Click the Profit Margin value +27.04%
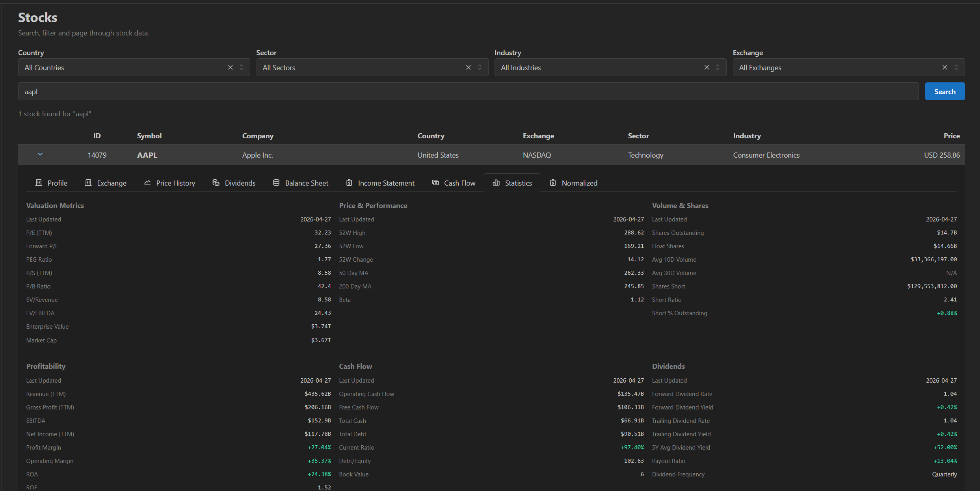 [320, 448]
